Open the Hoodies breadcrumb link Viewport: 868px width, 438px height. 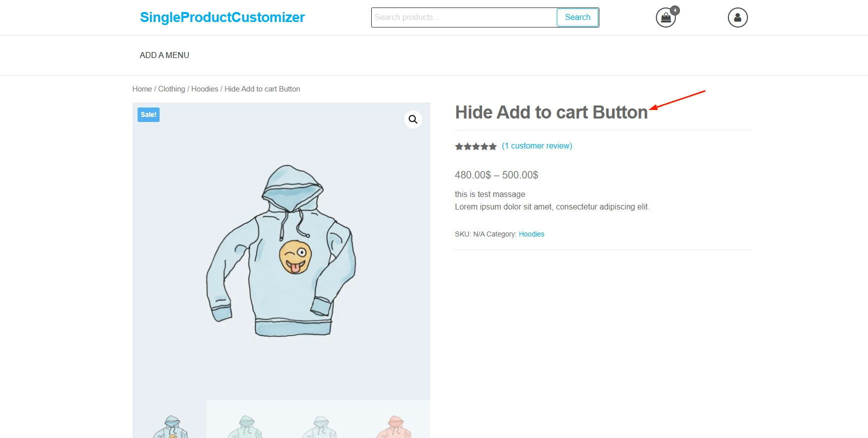click(x=205, y=89)
